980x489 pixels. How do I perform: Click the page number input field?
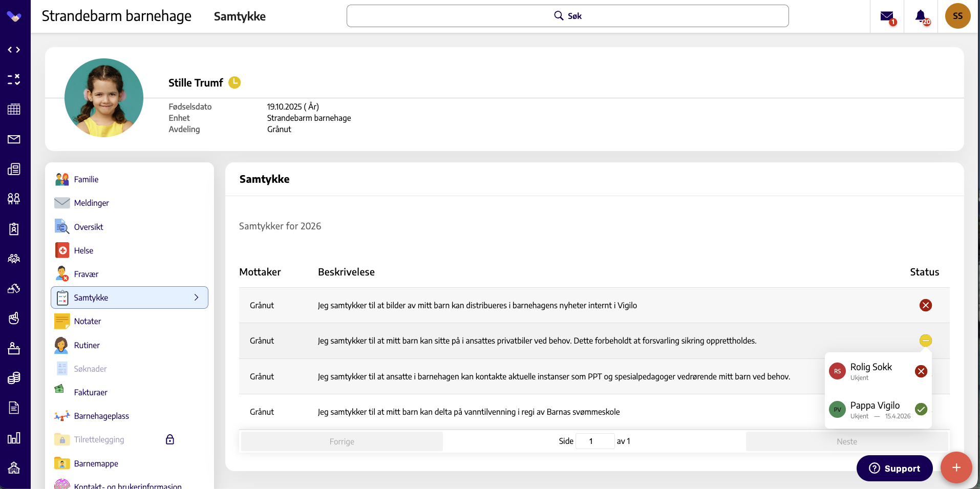(x=594, y=441)
